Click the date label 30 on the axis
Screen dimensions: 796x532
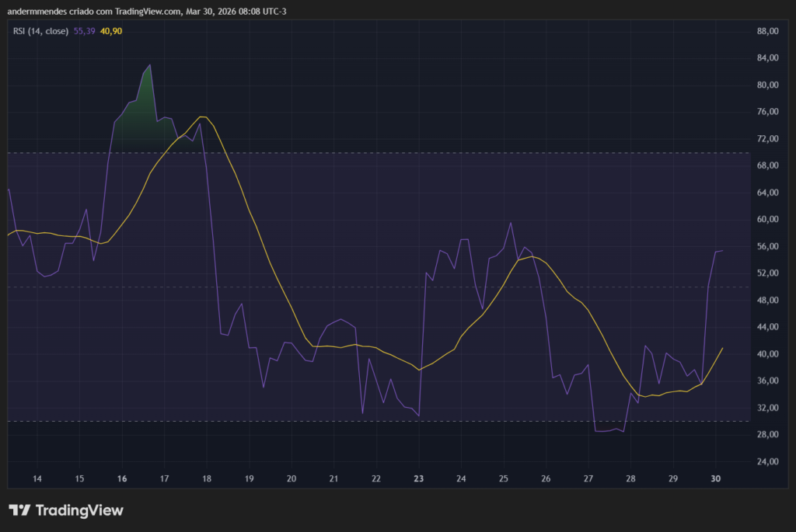tap(715, 479)
